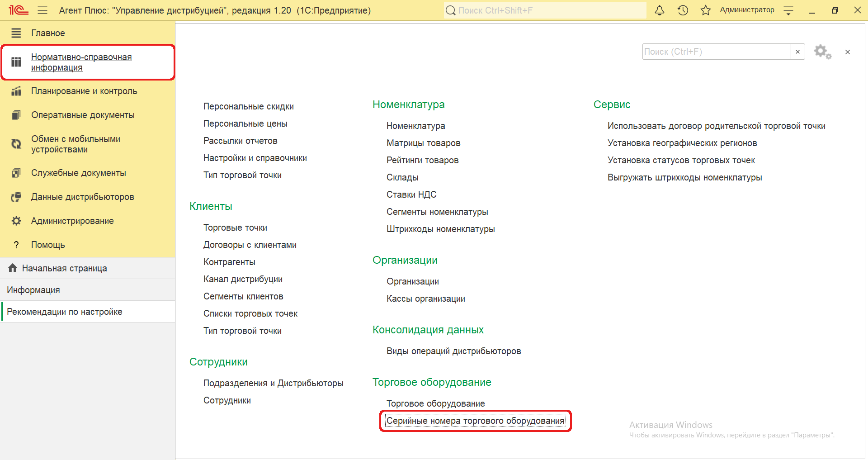Open the Склады link
This screenshot has height=460, width=868.
point(402,177)
